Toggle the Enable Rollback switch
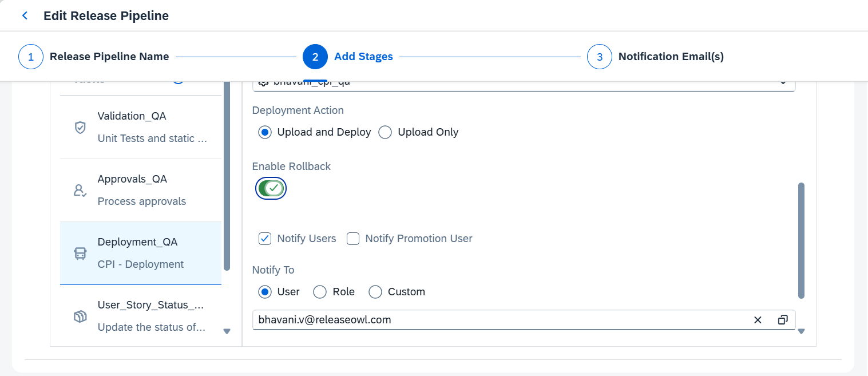 pos(271,188)
